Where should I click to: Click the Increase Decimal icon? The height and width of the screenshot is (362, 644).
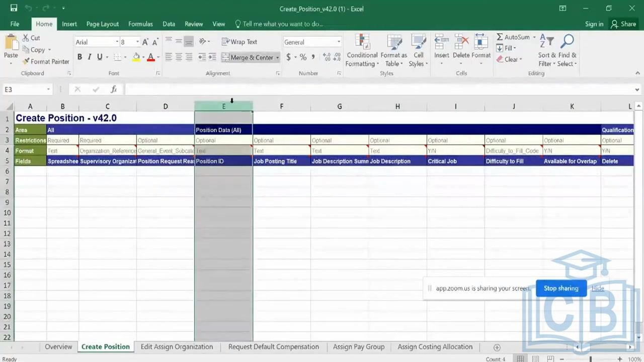point(326,57)
